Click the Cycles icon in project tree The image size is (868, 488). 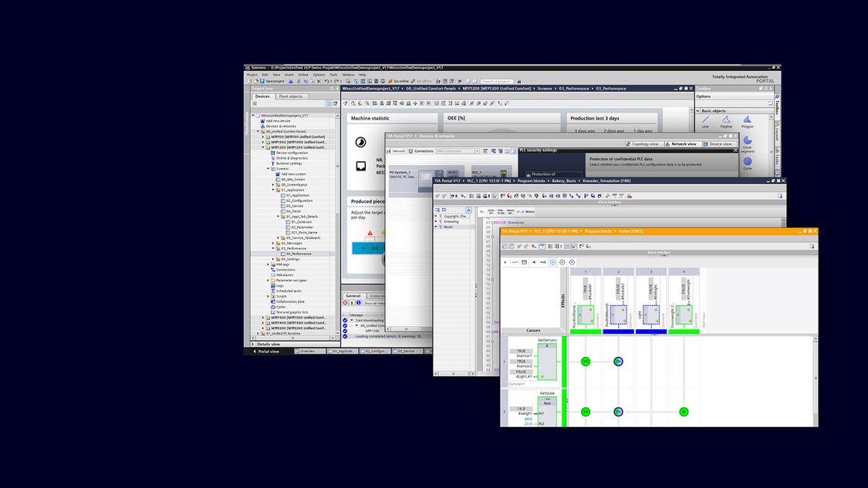point(273,307)
